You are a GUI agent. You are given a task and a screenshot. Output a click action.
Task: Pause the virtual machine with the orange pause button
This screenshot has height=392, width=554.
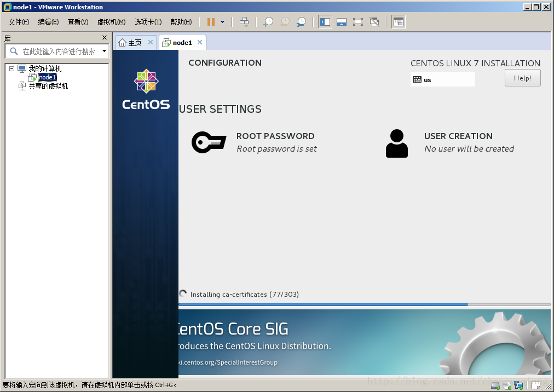point(211,22)
